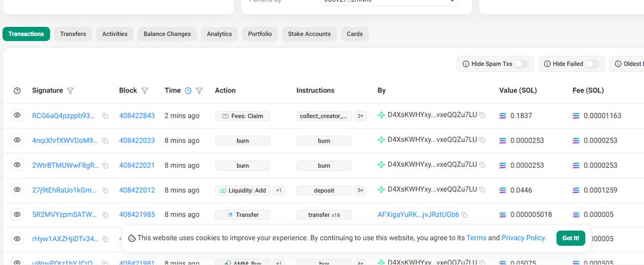
Task: Expand +1 actions for Liquidity: Add
Action: [x=279, y=190]
